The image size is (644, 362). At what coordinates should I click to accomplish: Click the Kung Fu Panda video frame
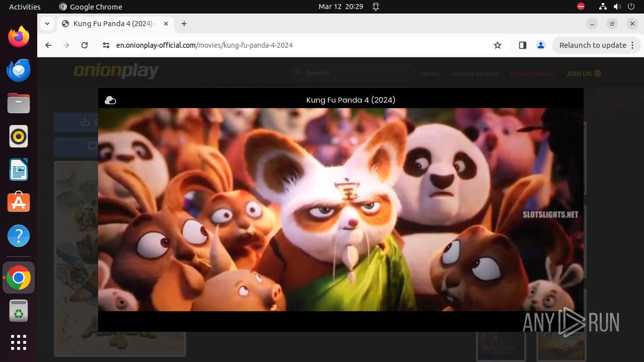(341, 210)
